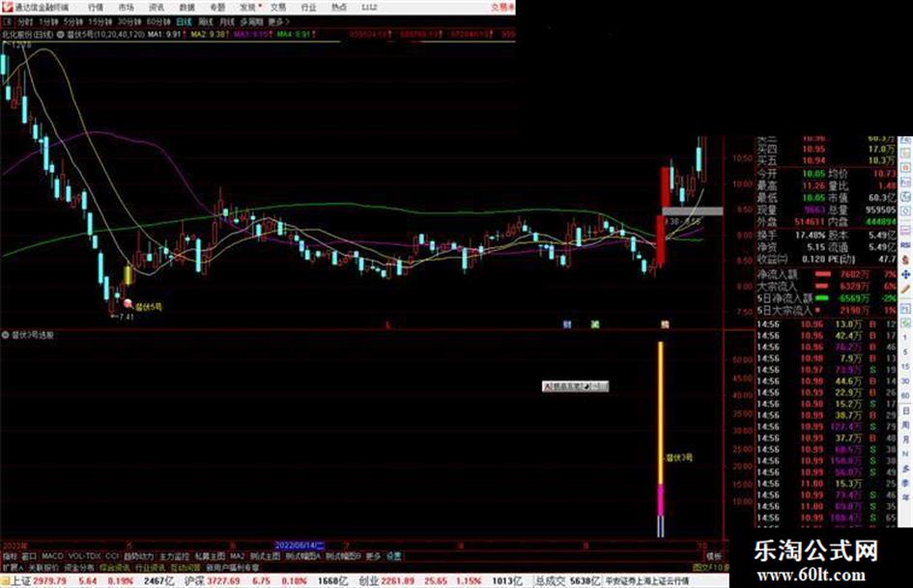
Task: Switch chart to 分时 view
Action: (x=26, y=22)
